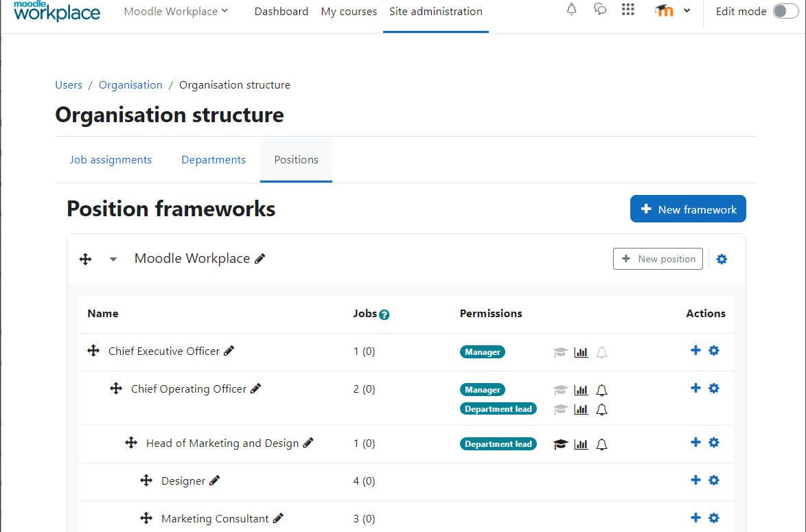Add sub-position under Chief Operating Officer
The height and width of the screenshot is (532, 806).
(x=695, y=388)
